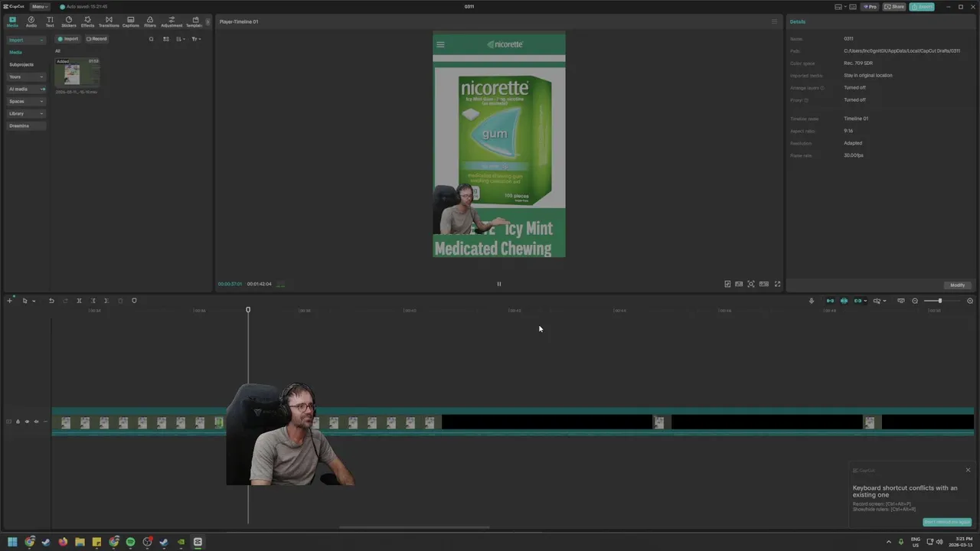
Task: Add a marker on the timeline
Action: [134, 301]
